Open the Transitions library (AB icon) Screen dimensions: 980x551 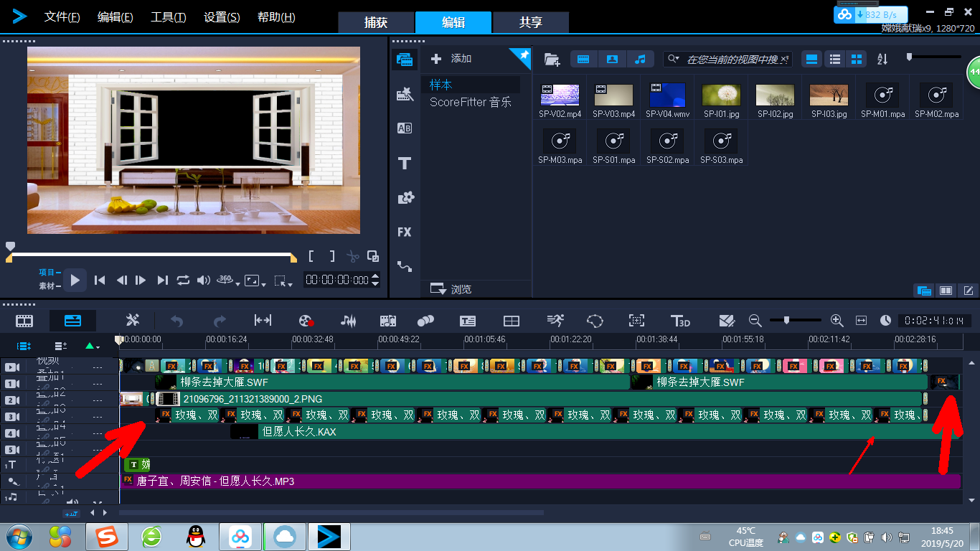[405, 128]
